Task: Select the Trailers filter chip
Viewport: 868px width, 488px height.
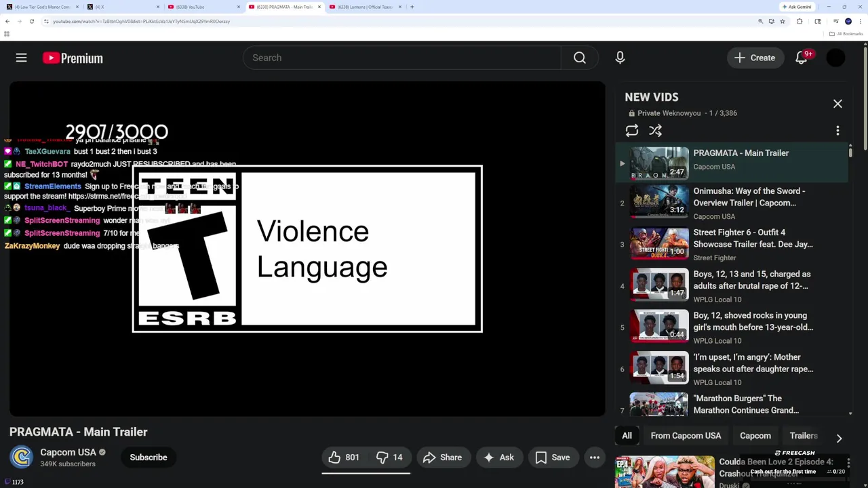Action: [804, 436]
